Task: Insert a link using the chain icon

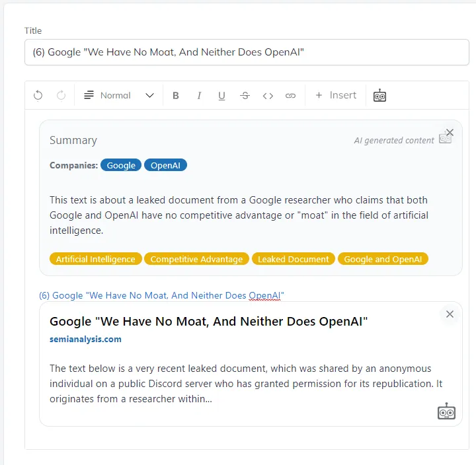Action: coord(290,96)
